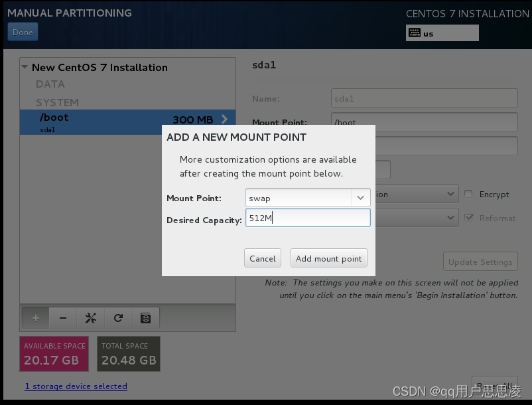The width and height of the screenshot is (532, 405).
Task: Click the disk device icon in the partition toolbar
Action: click(145, 317)
